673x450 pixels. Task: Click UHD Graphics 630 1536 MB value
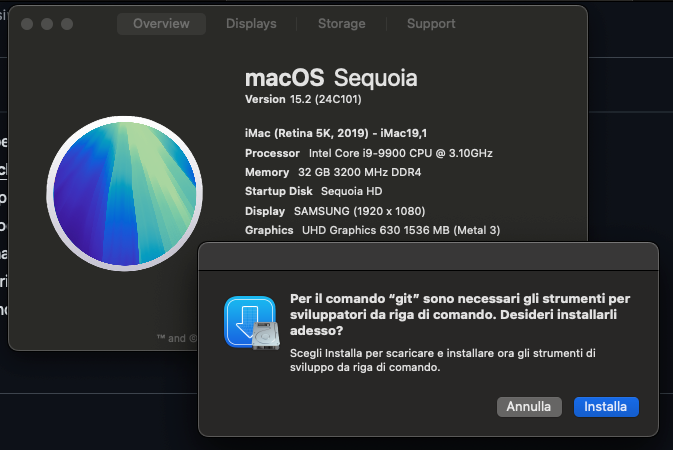pos(401,230)
